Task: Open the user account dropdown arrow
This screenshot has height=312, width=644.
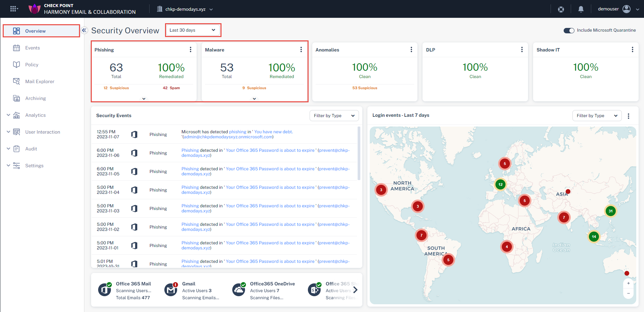Action: [638, 9]
